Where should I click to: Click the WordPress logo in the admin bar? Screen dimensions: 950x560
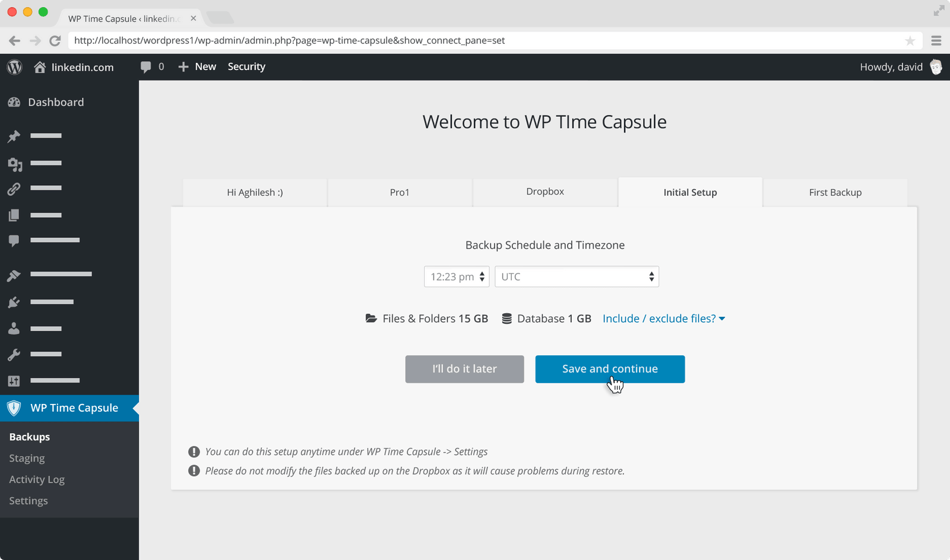[x=13, y=66]
